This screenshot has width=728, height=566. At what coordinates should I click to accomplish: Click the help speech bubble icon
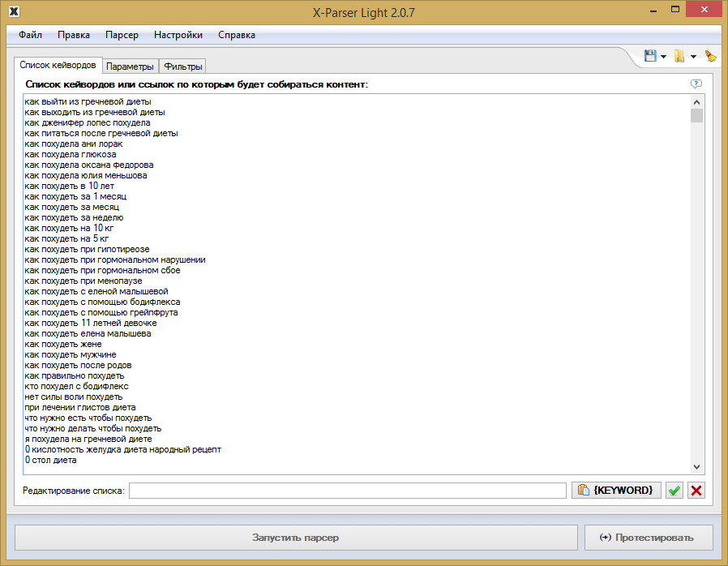[x=696, y=84]
